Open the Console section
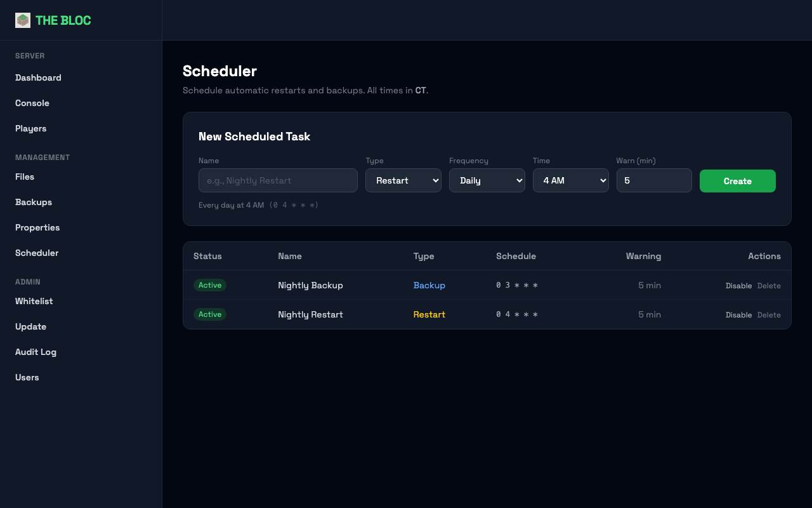 point(32,103)
